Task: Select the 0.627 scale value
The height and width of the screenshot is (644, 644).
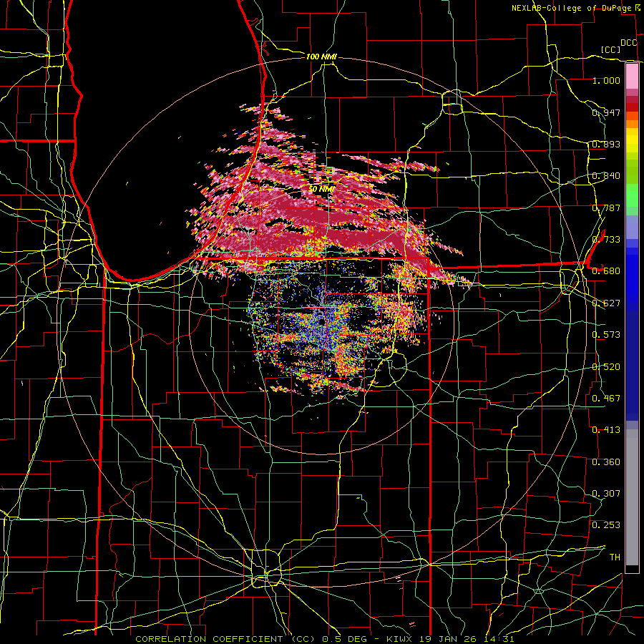Action: pos(606,303)
